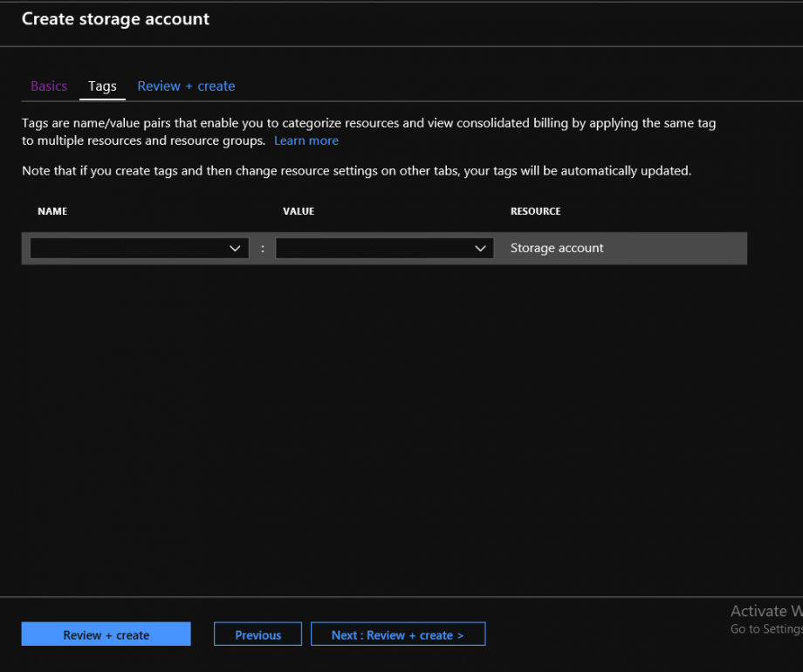Click inside the tag Value field
Screen dimensions: 803x672
[373, 249]
